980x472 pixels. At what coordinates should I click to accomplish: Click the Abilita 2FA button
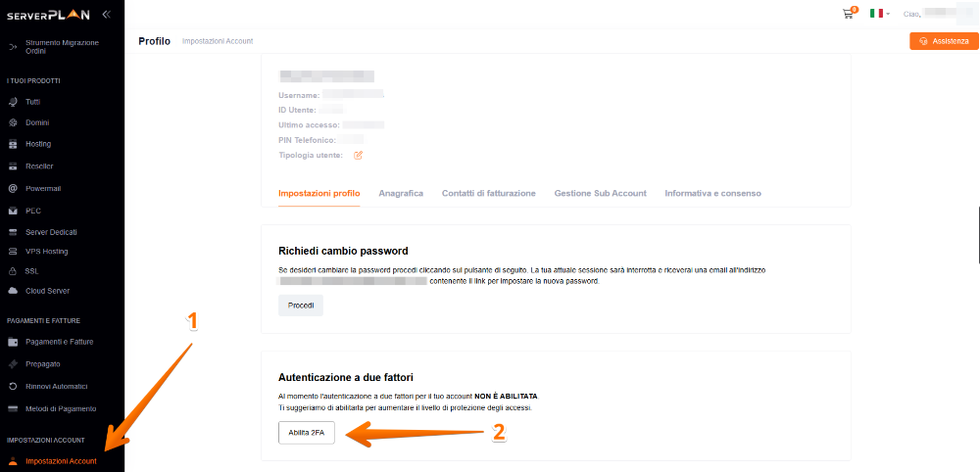tap(306, 432)
